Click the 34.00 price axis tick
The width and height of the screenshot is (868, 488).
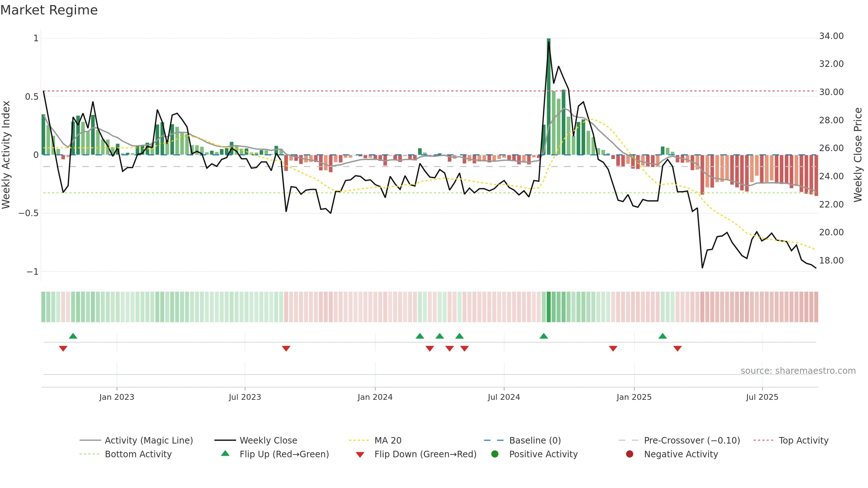831,36
